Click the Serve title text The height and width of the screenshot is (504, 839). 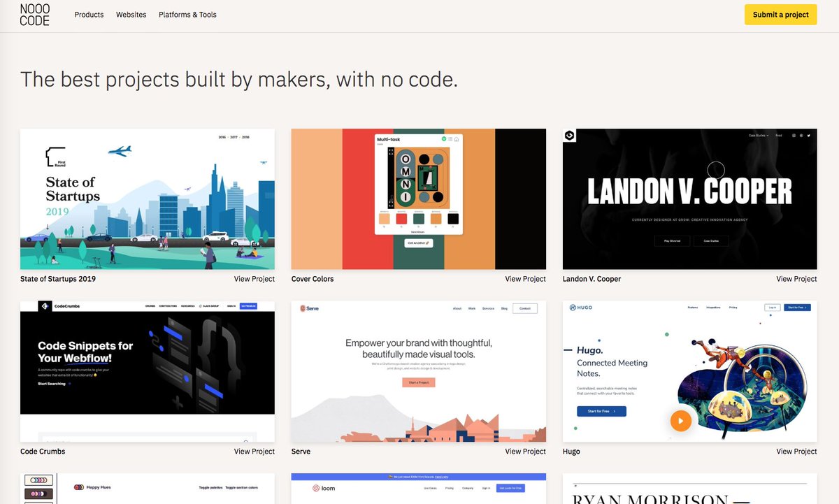click(301, 452)
